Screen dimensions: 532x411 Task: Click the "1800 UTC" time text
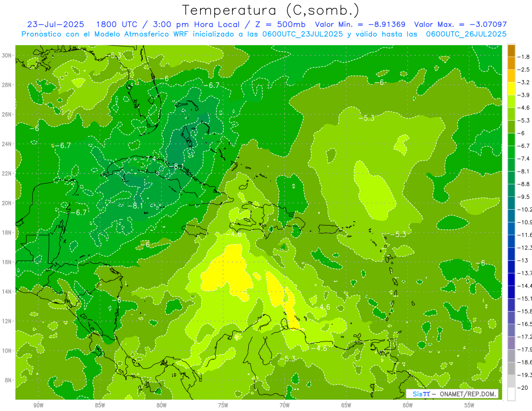pyautogui.click(x=117, y=24)
